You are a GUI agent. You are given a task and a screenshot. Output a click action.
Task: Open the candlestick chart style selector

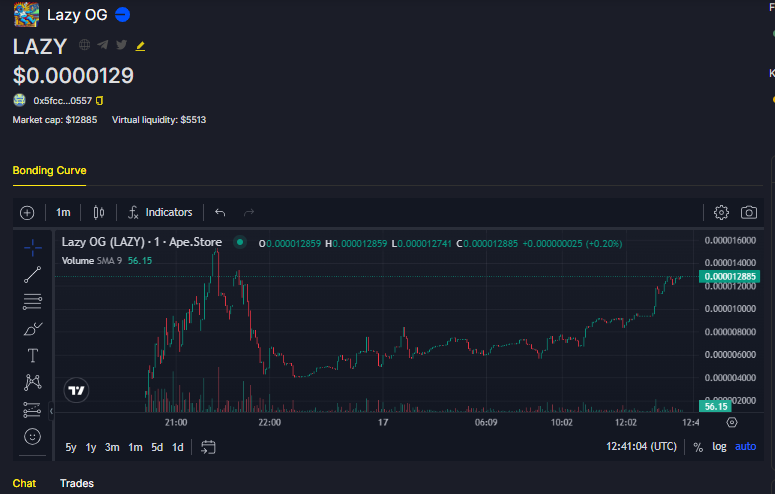99,213
